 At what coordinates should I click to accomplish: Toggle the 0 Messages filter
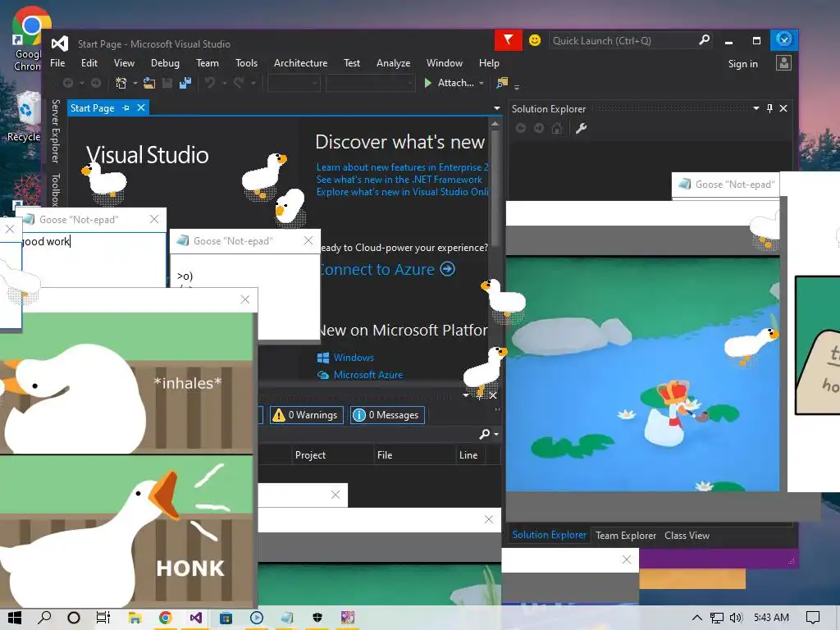click(x=387, y=414)
